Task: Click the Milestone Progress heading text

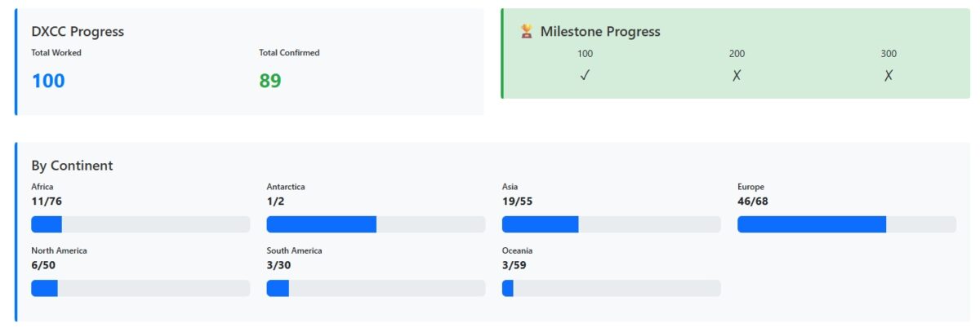Action: [600, 32]
